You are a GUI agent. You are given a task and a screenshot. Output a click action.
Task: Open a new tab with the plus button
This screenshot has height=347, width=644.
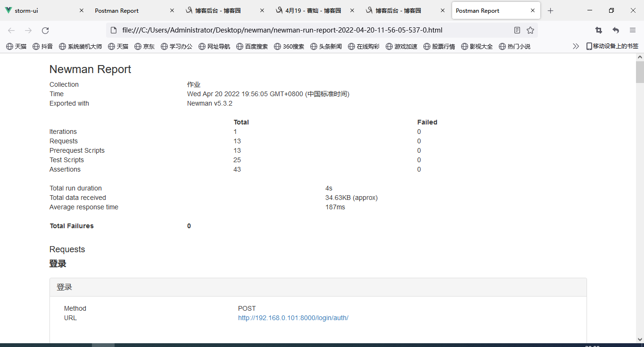coord(550,10)
